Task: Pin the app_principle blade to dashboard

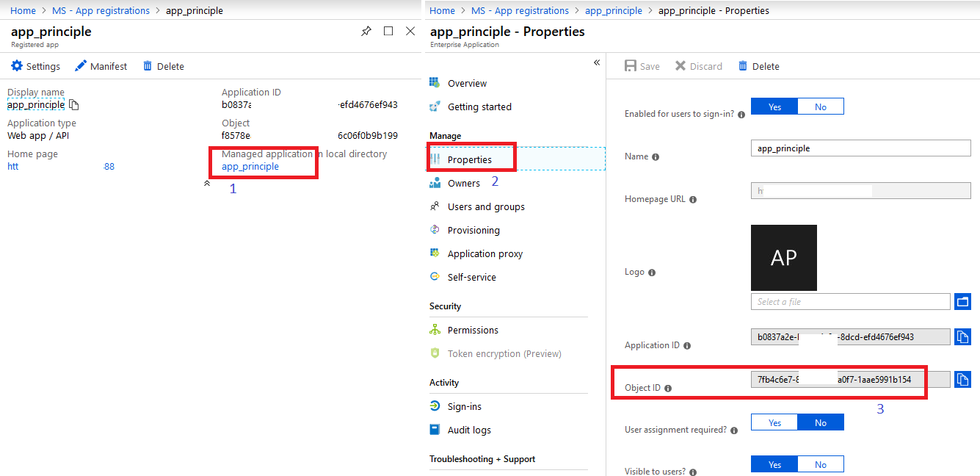Action: (x=366, y=32)
